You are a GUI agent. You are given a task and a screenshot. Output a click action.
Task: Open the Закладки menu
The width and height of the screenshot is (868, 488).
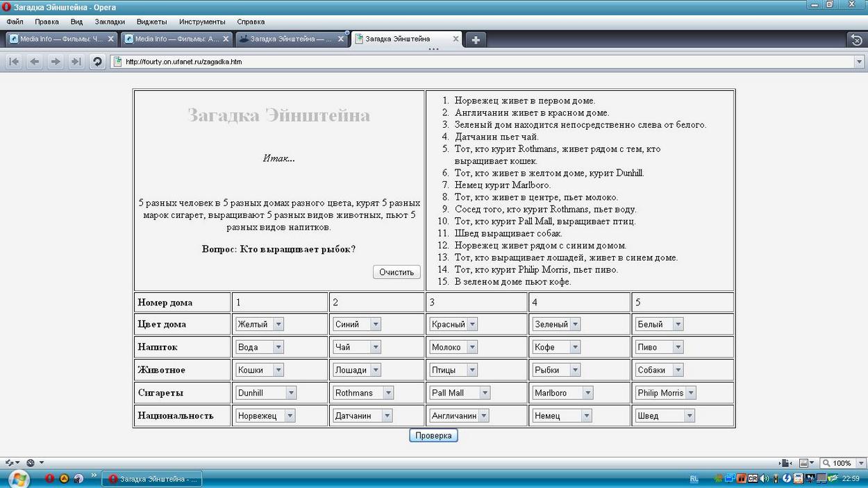[110, 22]
